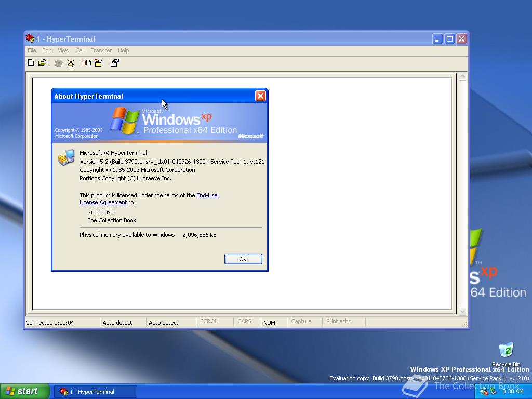Click the HyperTerminal title bar icon
This screenshot has height=399, width=532.
click(x=30, y=38)
